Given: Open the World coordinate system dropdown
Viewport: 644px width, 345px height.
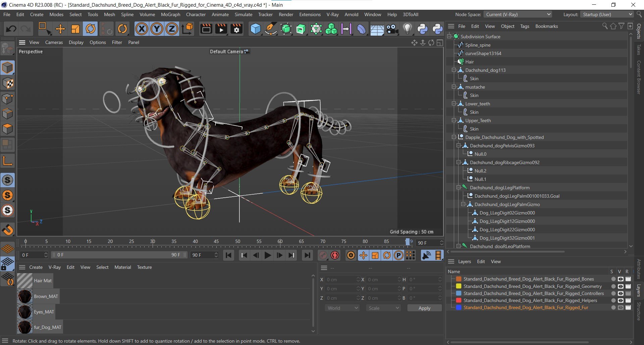Looking at the screenshot, I should pyautogui.click(x=342, y=308).
